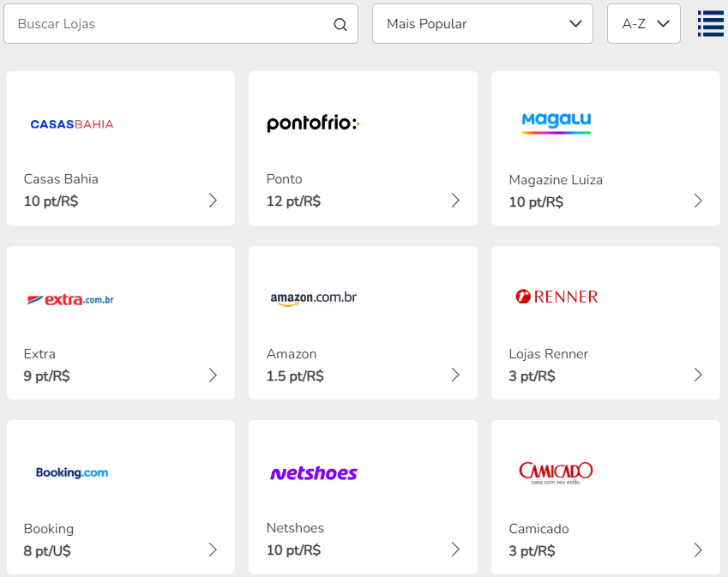Click in the Buscar Lojas search field
The image size is (728, 577).
tap(171, 24)
